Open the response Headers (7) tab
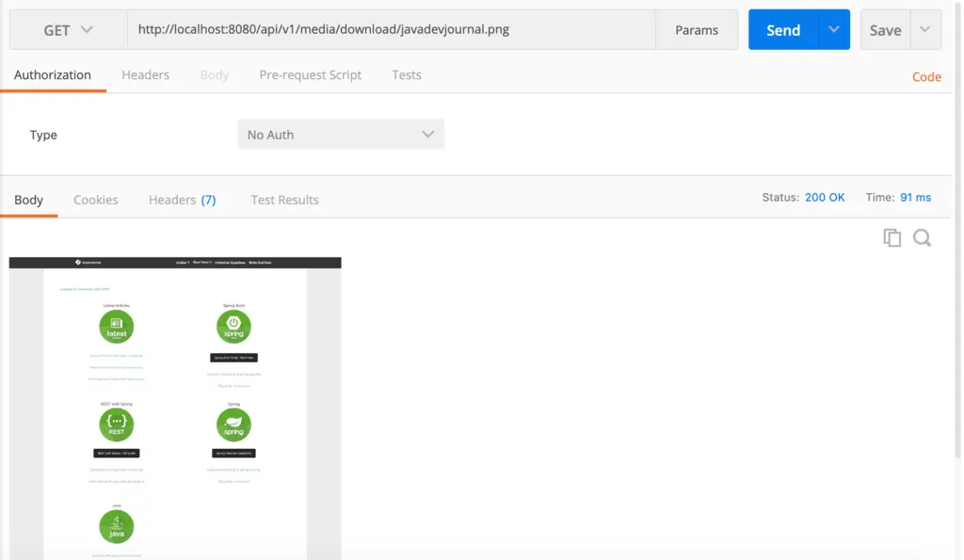Viewport: 964px width, 560px height. [x=183, y=200]
